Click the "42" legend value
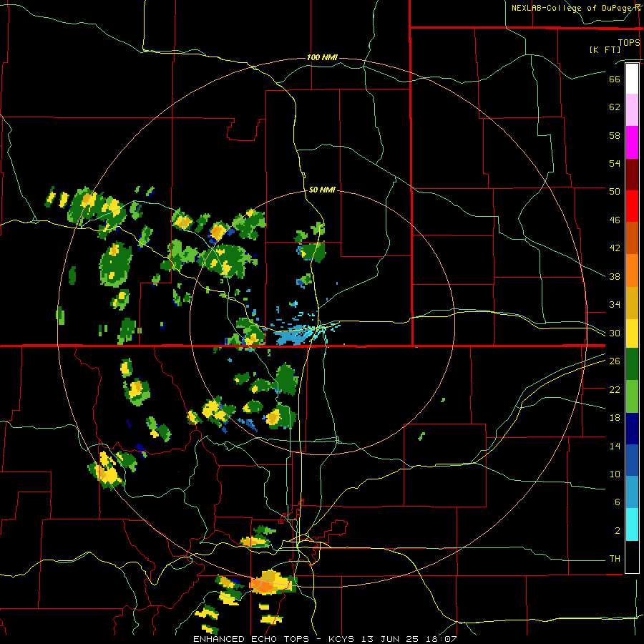 click(x=615, y=248)
